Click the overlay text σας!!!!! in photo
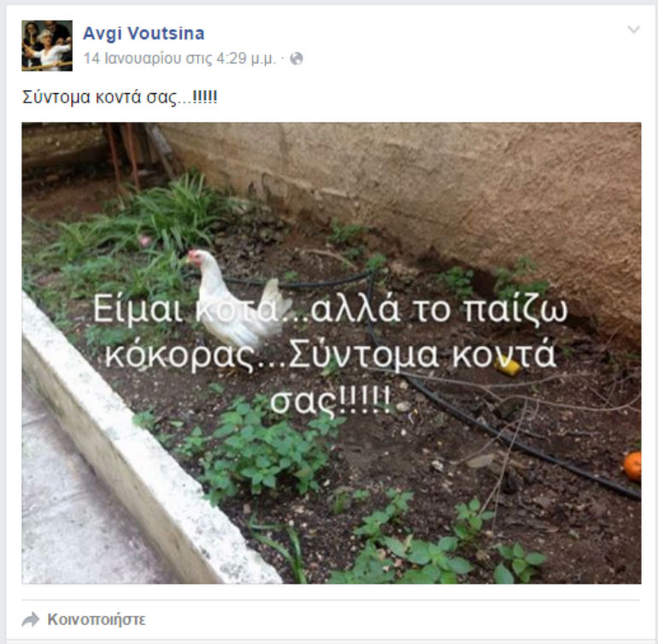 point(331,400)
